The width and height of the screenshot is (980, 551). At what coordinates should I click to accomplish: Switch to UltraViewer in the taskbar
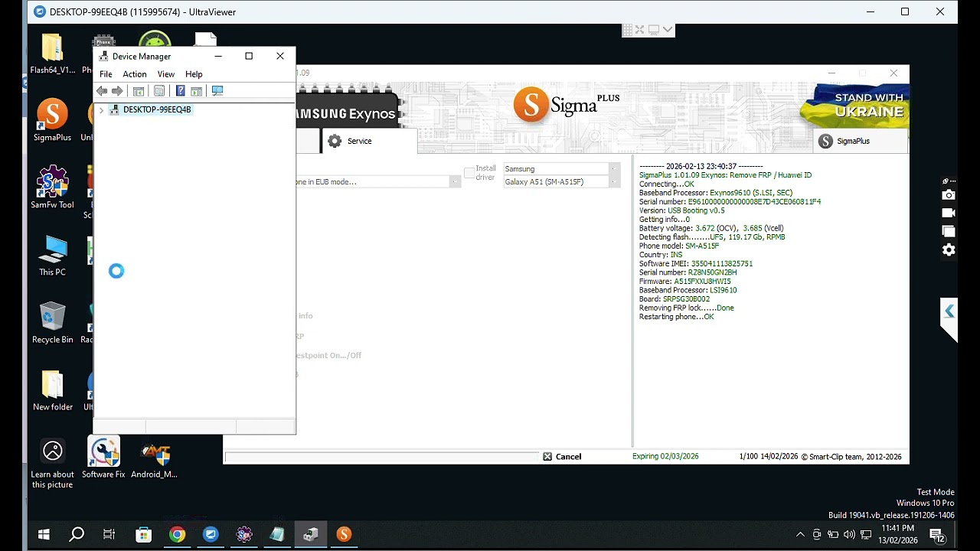coord(211,534)
